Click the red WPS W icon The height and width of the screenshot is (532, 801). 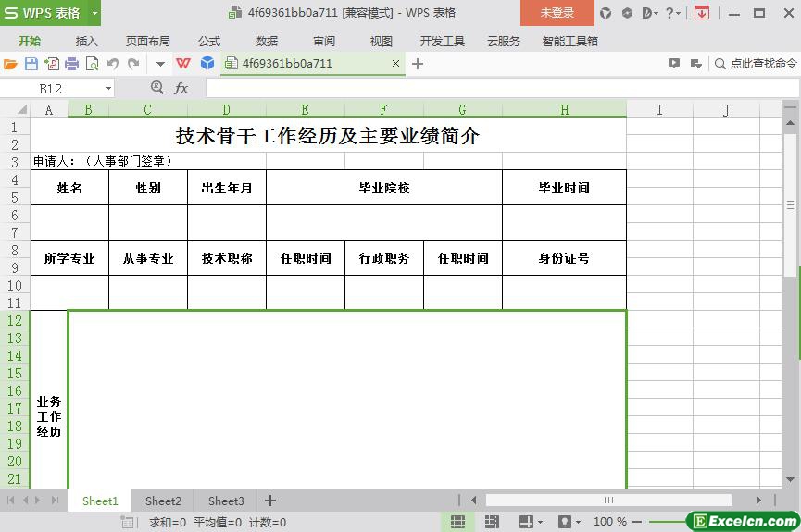pyautogui.click(x=182, y=63)
